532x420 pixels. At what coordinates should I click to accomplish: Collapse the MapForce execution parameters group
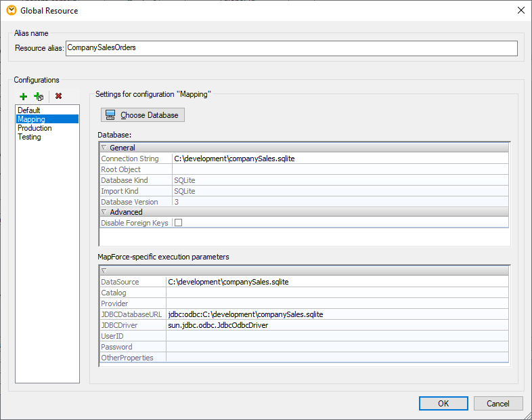[x=104, y=270]
